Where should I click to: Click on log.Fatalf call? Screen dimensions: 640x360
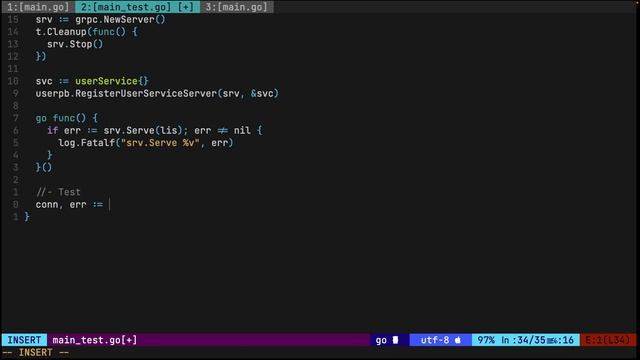pos(146,143)
